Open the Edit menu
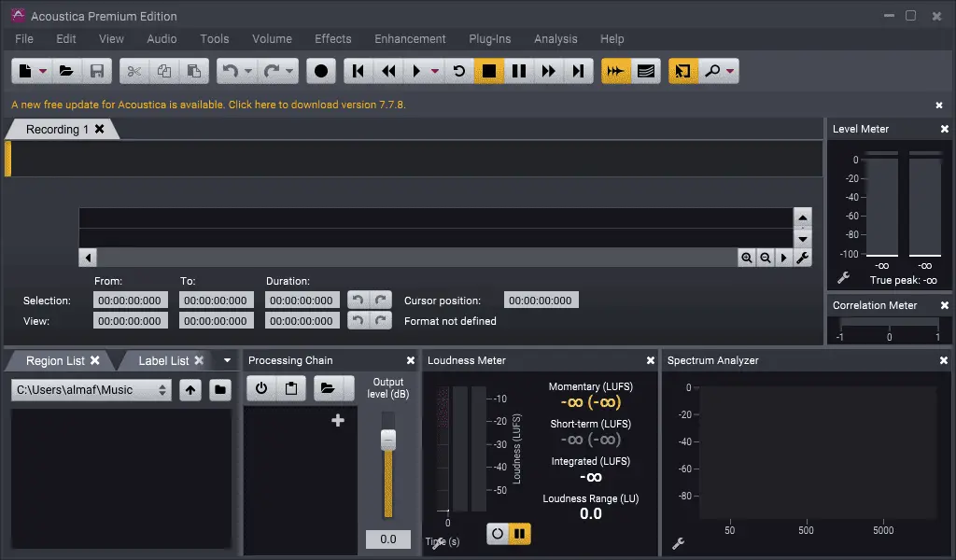Screen dimensions: 956x560 (66, 39)
